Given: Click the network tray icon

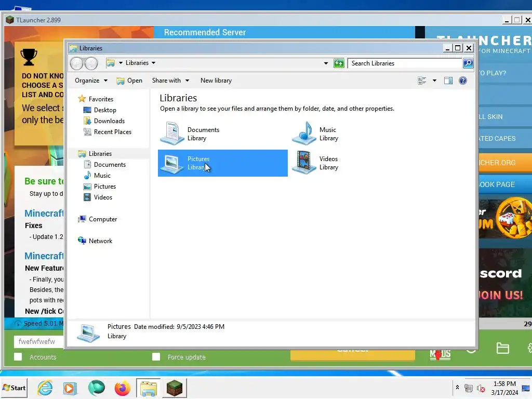Looking at the screenshot, I should (x=469, y=388).
